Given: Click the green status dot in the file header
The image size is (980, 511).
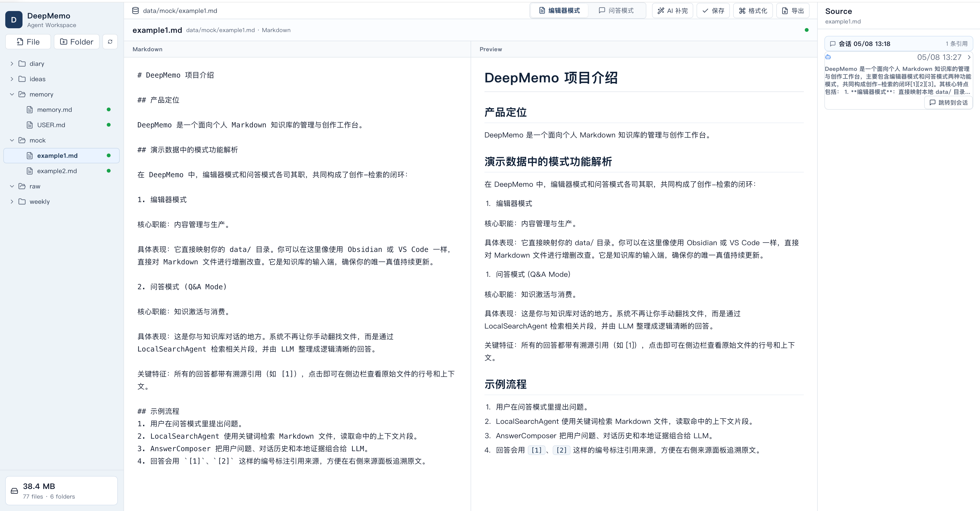Looking at the screenshot, I should [x=806, y=30].
